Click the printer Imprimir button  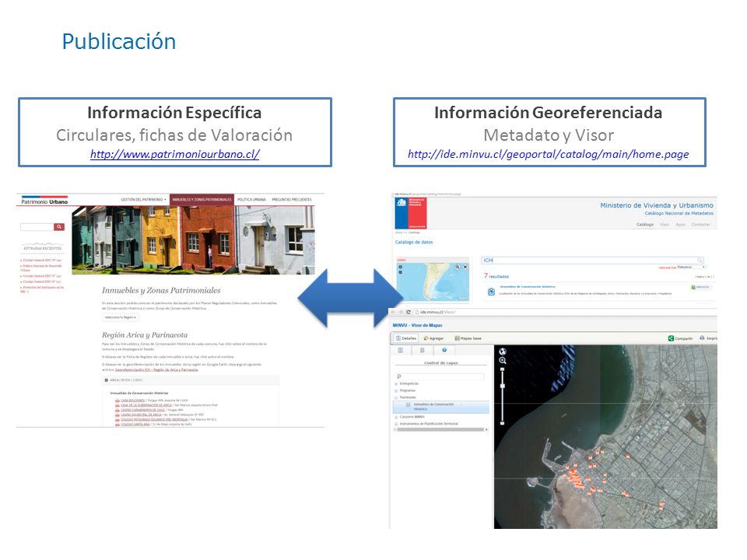708,338
